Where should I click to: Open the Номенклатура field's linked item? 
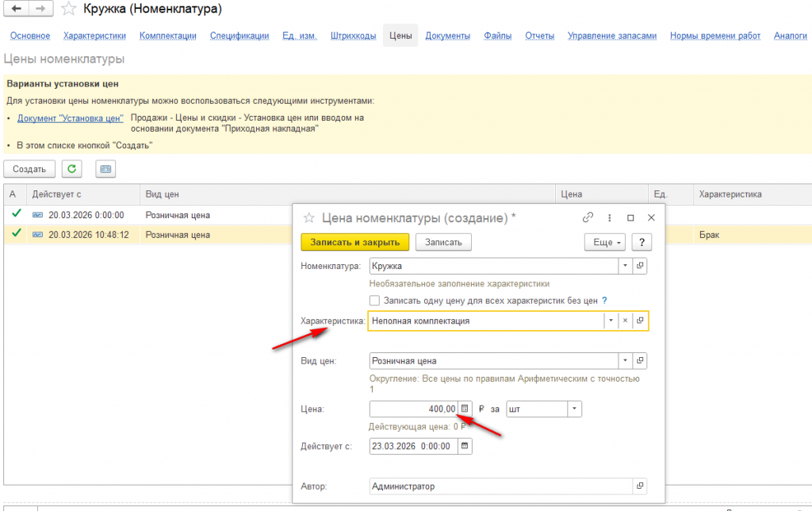(640, 266)
